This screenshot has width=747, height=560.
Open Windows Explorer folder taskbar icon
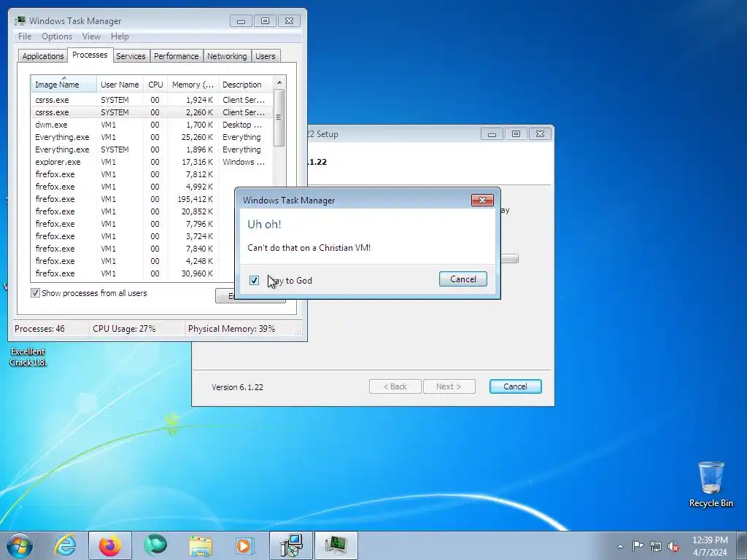[x=201, y=545]
